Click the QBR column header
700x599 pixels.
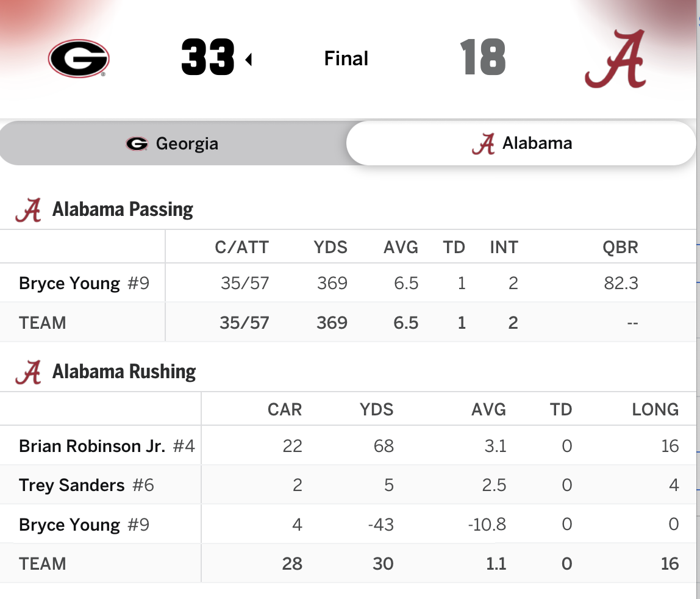(621, 247)
